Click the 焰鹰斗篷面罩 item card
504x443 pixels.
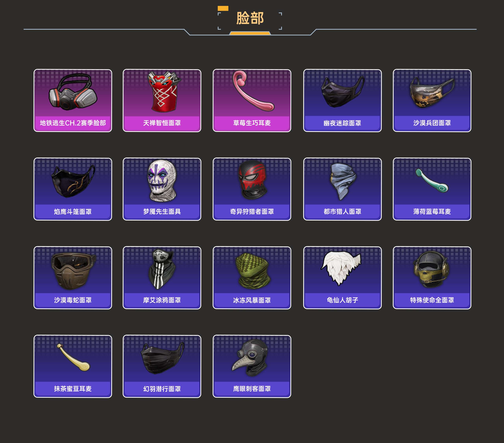click(73, 189)
